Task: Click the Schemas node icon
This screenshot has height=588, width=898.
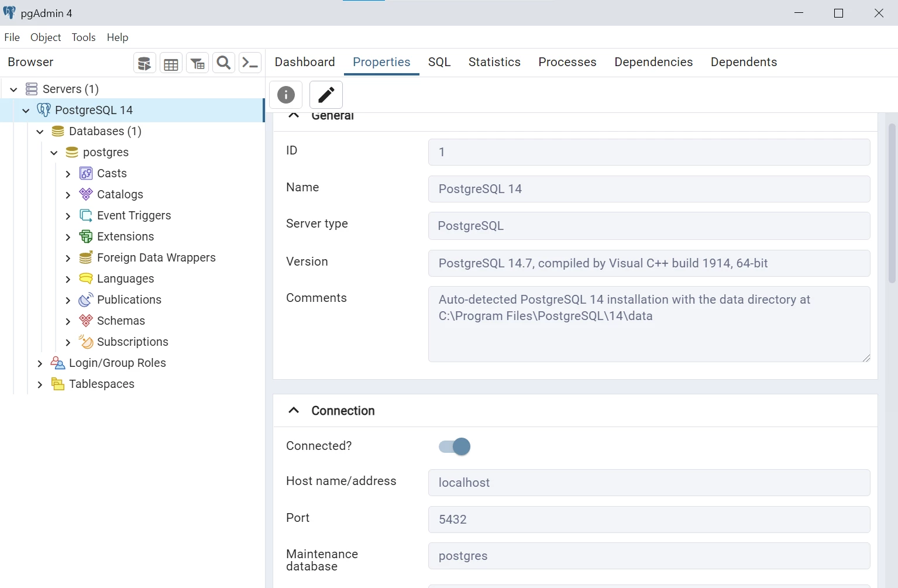Action: 86,321
